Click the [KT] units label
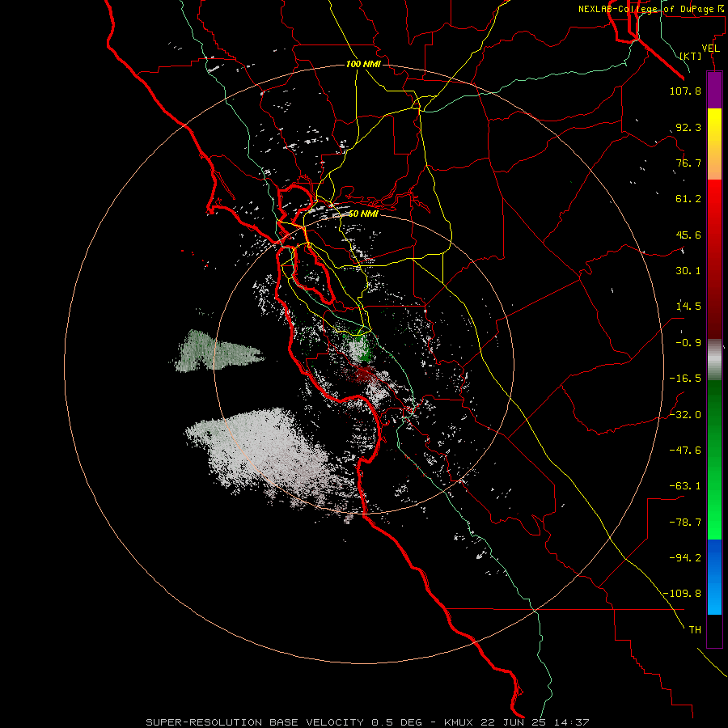The width and height of the screenshot is (728, 728). (691, 56)
